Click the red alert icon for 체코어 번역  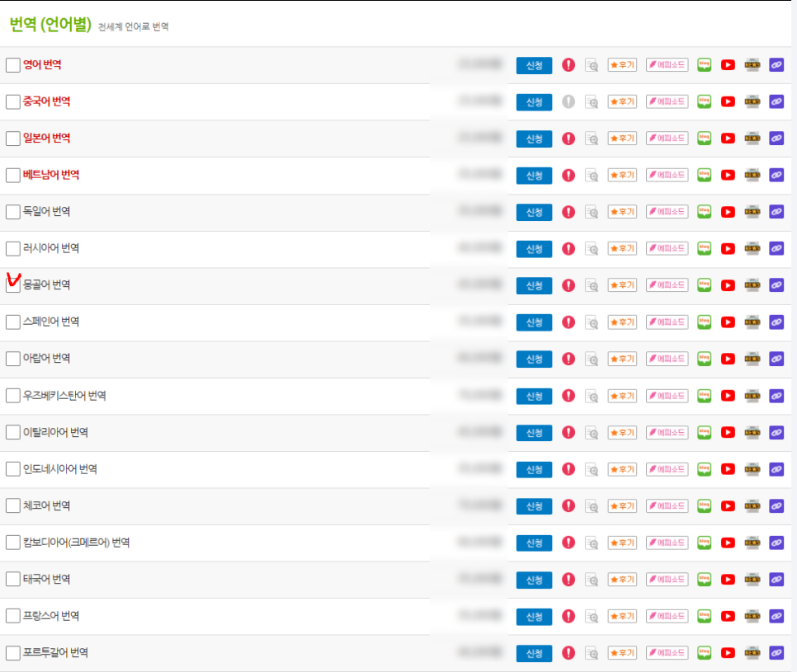click(568, 506)
